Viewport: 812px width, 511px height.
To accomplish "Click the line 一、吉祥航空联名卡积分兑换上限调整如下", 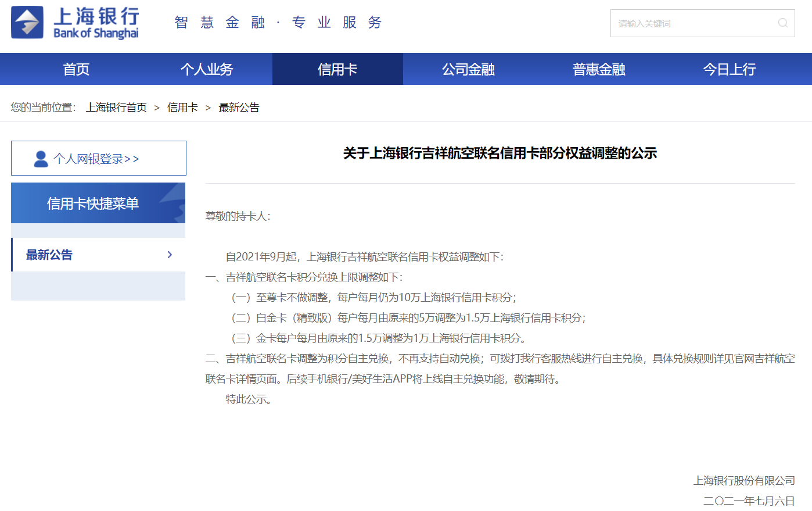I will point(304,277).
